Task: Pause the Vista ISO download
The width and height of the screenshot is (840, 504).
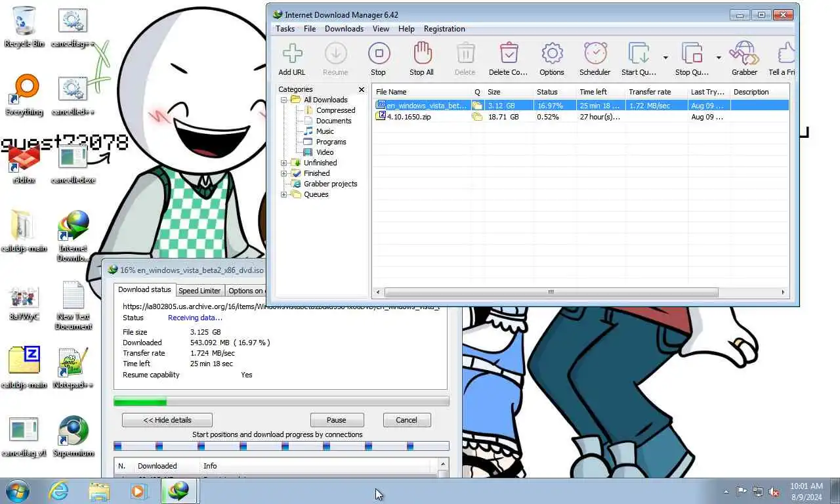Action: [337, 420]
